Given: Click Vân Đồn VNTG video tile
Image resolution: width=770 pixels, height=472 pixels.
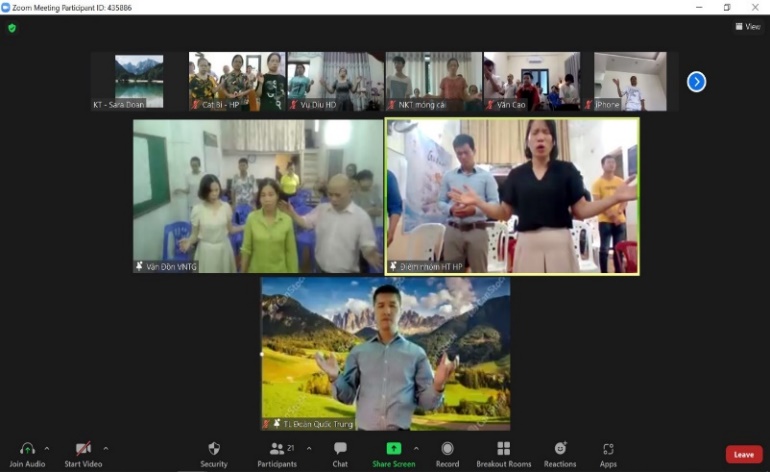Looking at the screenshot, I should coord(258,196).
